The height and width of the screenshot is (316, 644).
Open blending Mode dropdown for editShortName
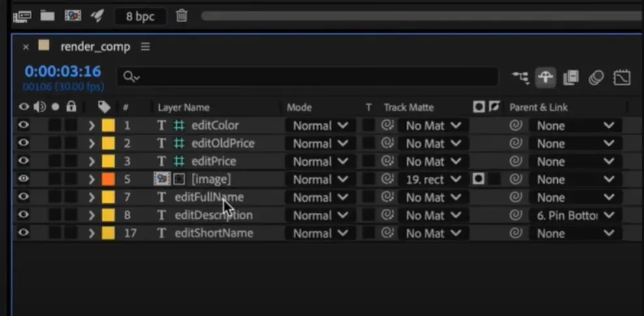click(320, 233)
